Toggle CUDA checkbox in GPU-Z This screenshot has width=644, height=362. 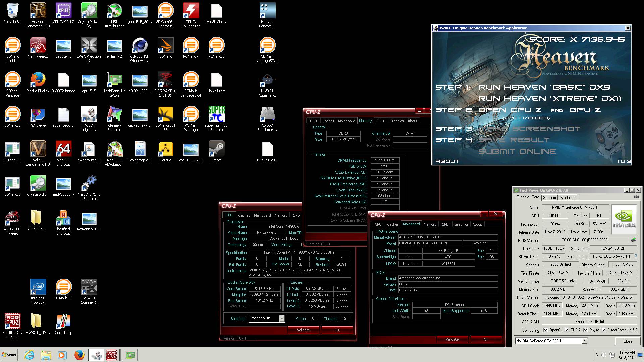(x=567, y=330)
